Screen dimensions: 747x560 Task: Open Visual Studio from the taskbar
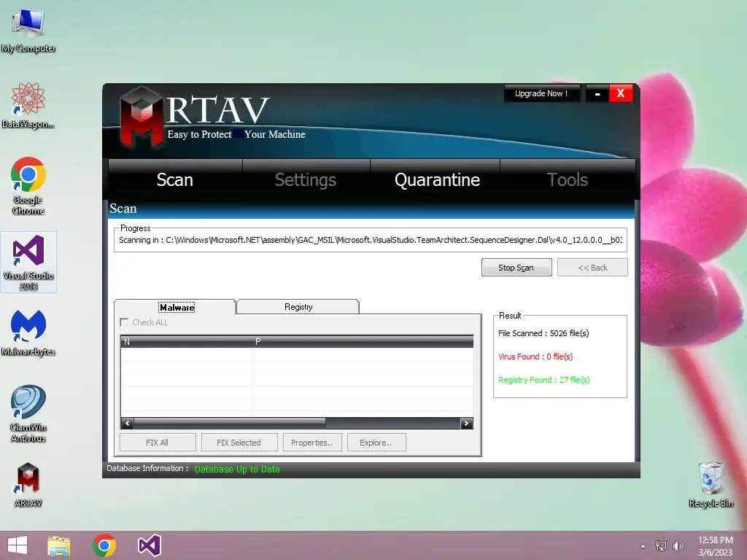tap(149, 545)
